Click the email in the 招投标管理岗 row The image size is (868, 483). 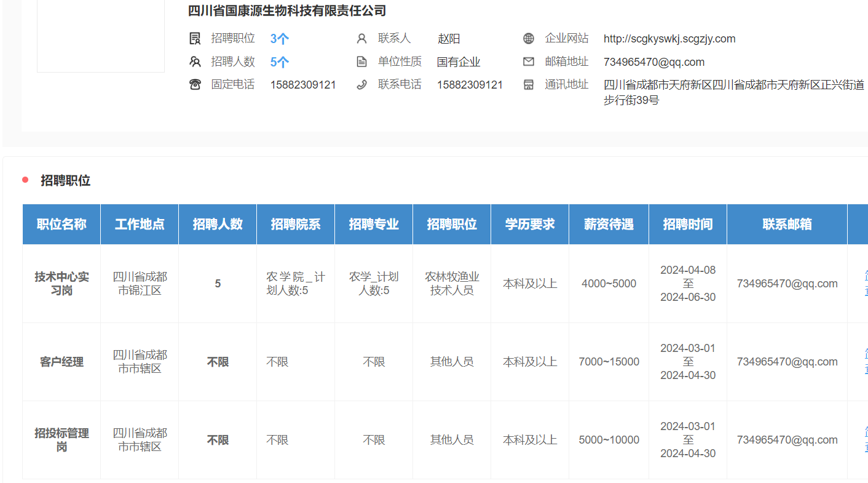click(787, 440)
